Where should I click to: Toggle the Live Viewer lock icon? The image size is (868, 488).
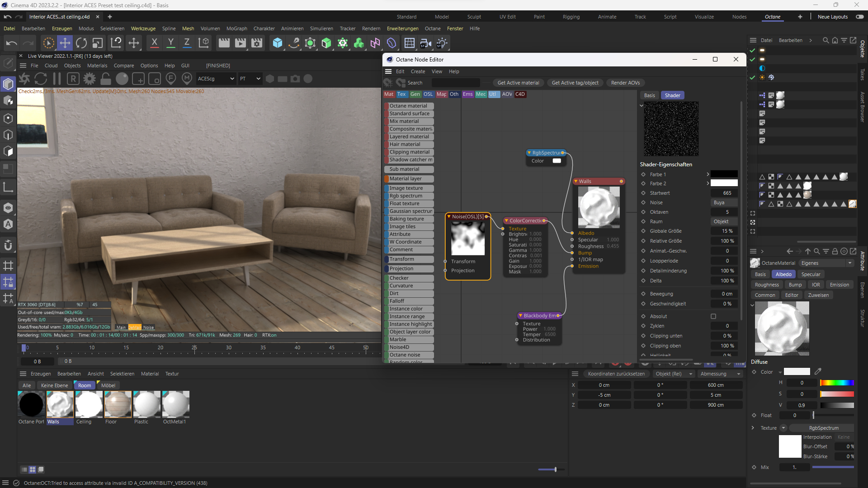(106, 79)
